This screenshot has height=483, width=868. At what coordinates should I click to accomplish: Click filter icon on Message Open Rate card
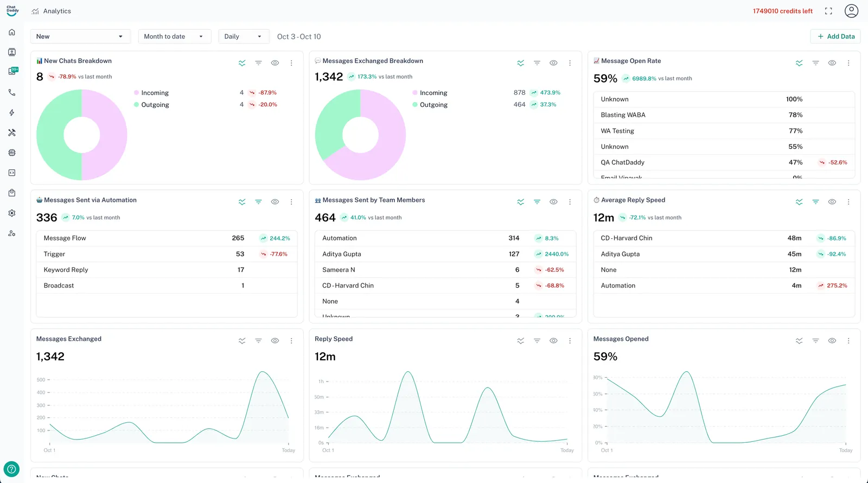coord(815,63)
